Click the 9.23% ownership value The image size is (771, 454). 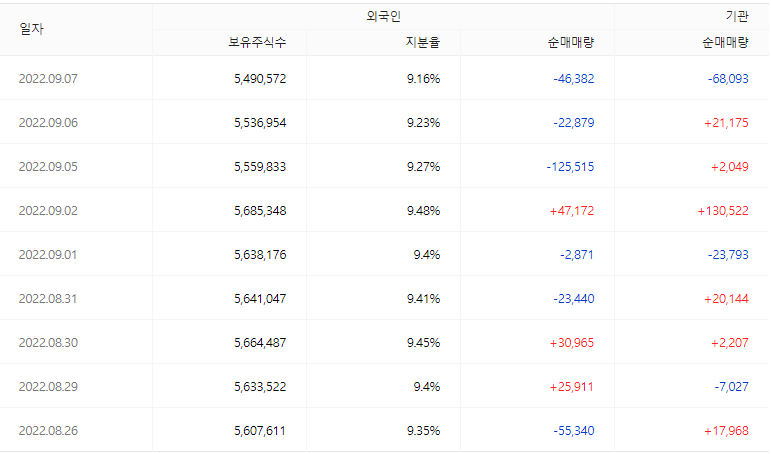tap(423, 123)
